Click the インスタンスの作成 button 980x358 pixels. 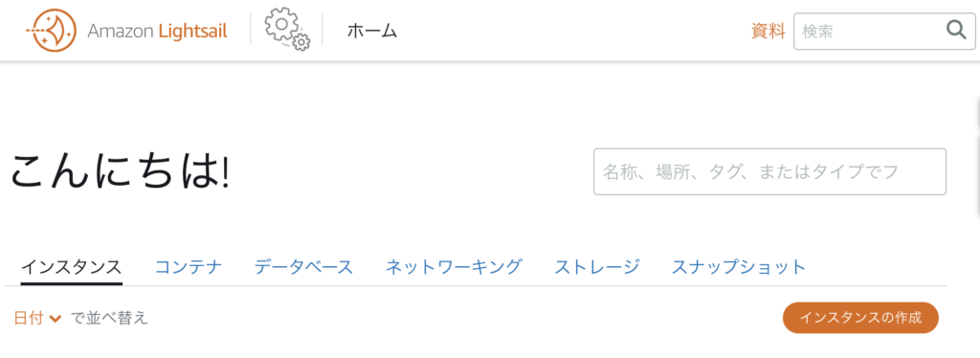point(860,318)
